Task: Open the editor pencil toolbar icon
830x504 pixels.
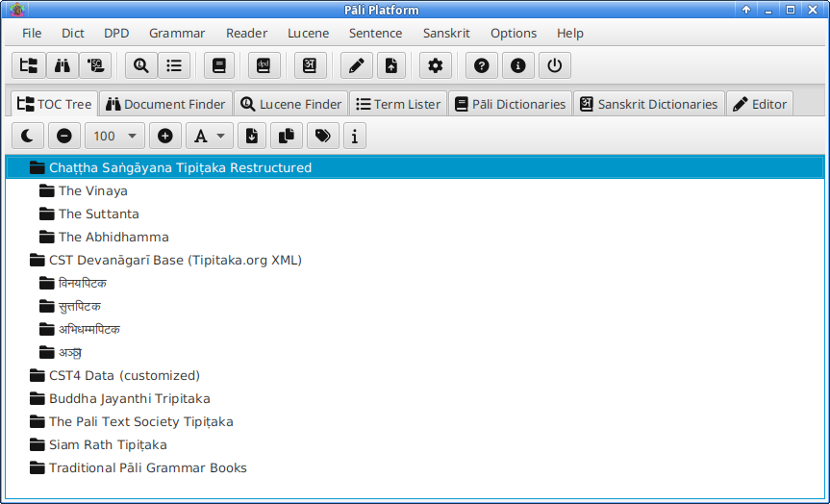Action: click(356, 65)
